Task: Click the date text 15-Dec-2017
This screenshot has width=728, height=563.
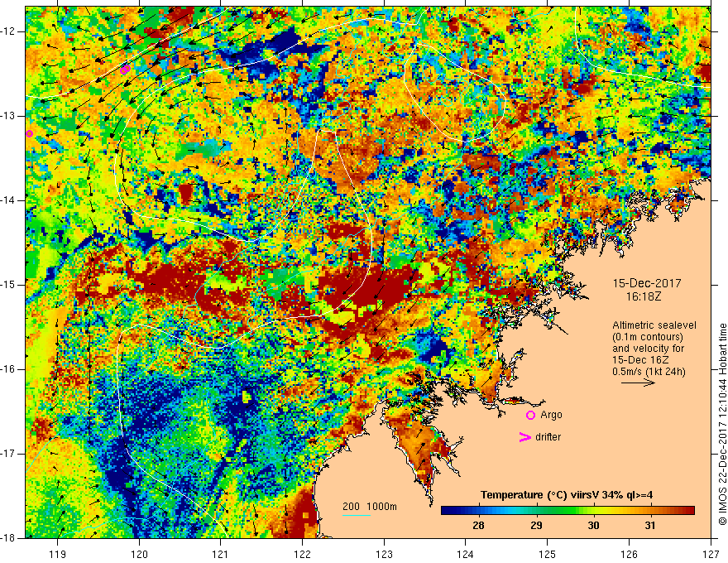Action: (647, 283)
